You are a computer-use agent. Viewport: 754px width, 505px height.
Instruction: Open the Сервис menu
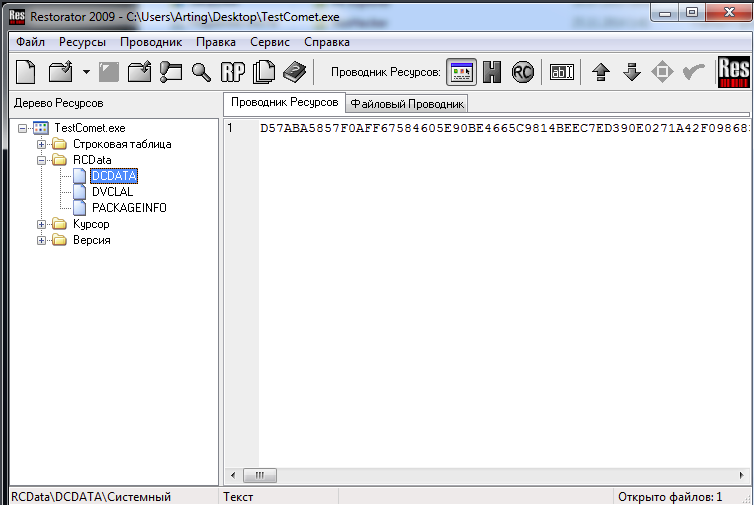(x=270, y=42)
